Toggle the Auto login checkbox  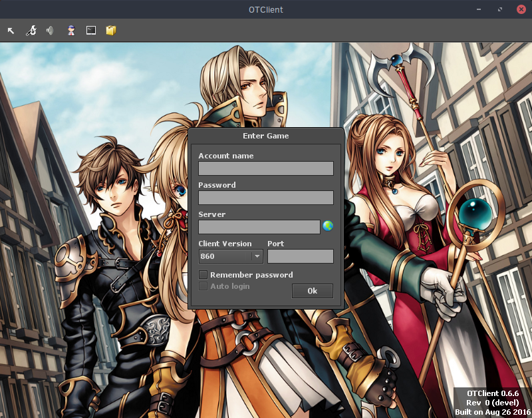click(203, 286)
